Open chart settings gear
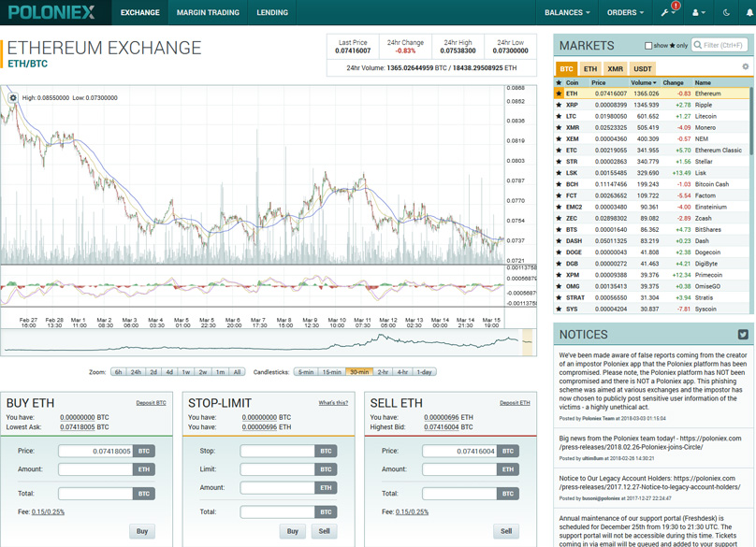This screenshot has height=547, width=756. [x=13, y=97]
